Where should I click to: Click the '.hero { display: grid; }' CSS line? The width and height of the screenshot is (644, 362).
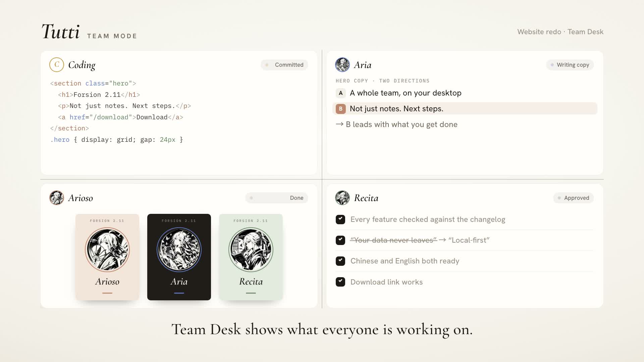coord(117,139)
